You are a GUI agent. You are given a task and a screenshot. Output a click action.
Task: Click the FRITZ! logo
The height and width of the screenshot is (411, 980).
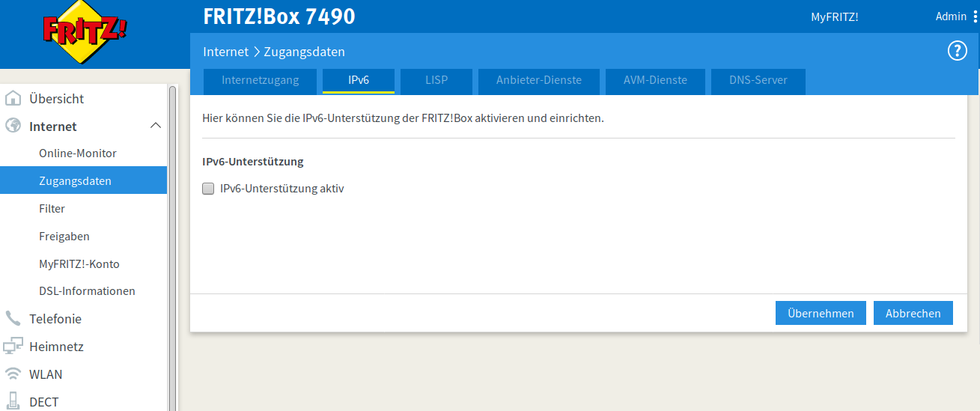pos(84,32)
